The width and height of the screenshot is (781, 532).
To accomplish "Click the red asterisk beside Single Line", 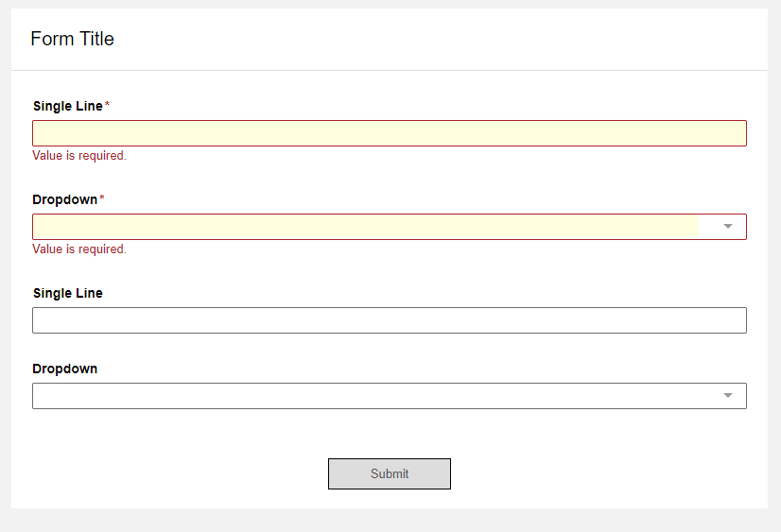I will click(x=107, y=105).
